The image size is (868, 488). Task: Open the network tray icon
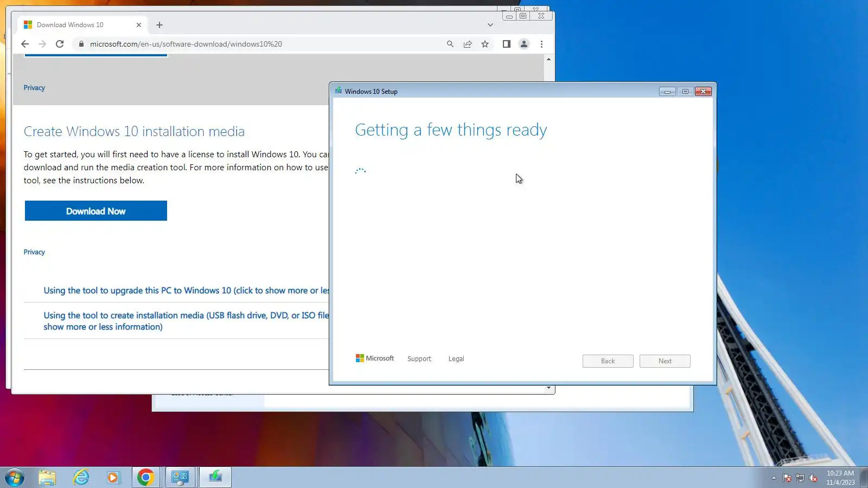point(800,478)
